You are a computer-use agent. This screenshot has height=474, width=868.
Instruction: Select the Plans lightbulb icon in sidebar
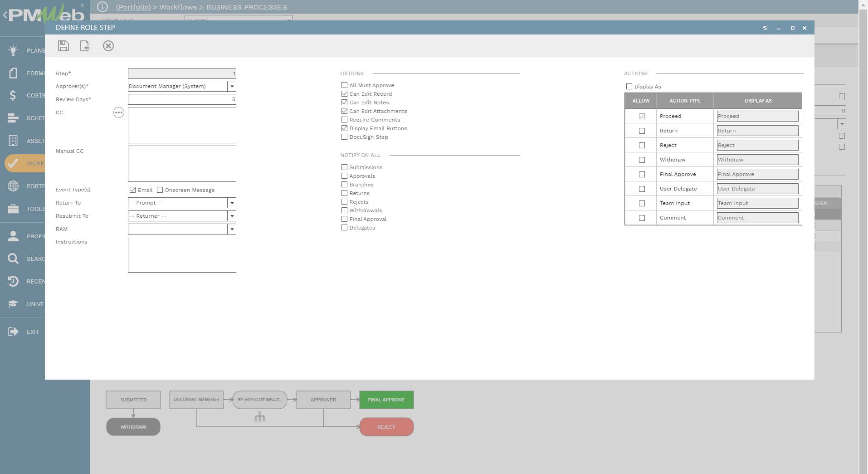[13, 50]
